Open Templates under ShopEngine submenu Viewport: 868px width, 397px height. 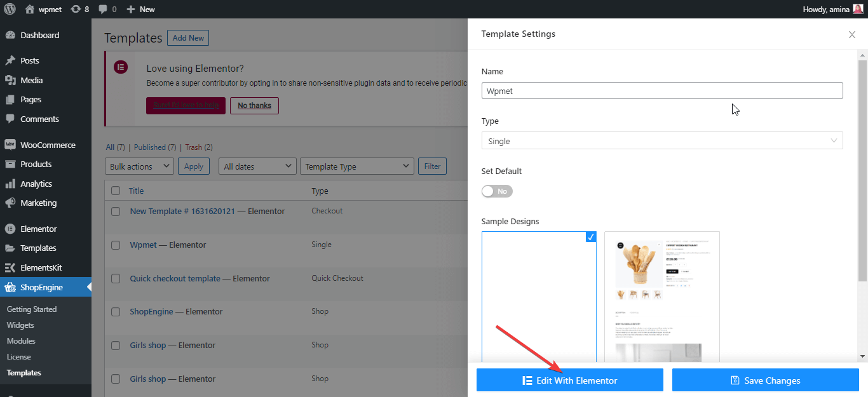(24, 373)
